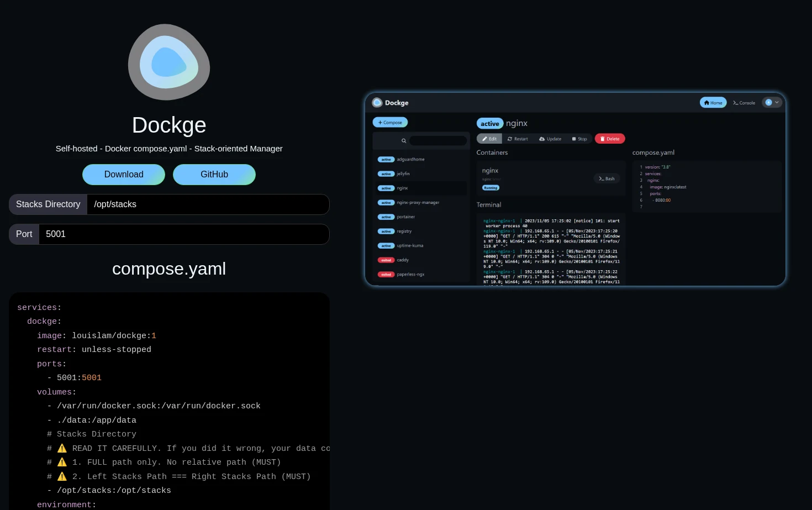The width and height of the screenshot is (812, 510).
Task: Click the docker.sock volume mapping line
Action: tap(154, 406)
